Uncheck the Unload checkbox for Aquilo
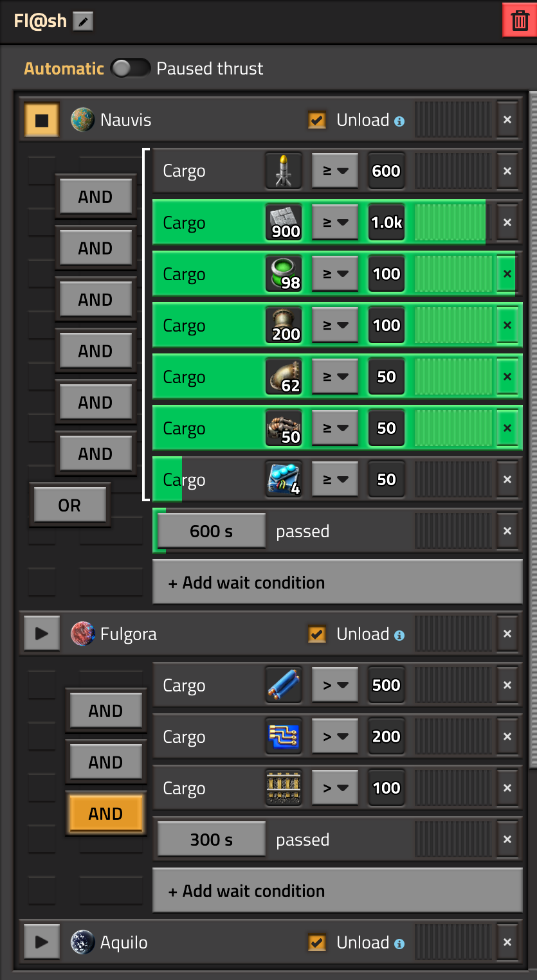 click(x=316, y=943)
